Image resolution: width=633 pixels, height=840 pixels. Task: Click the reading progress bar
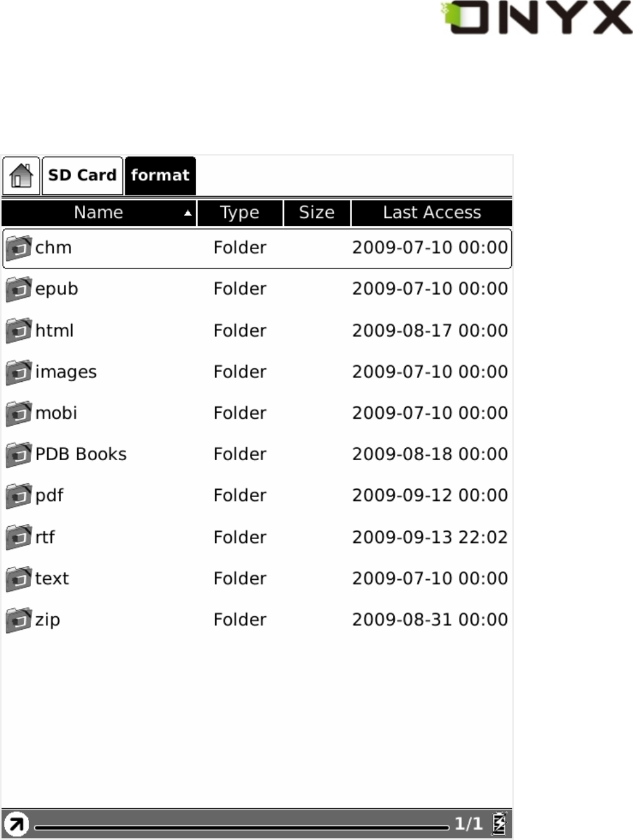241,827
